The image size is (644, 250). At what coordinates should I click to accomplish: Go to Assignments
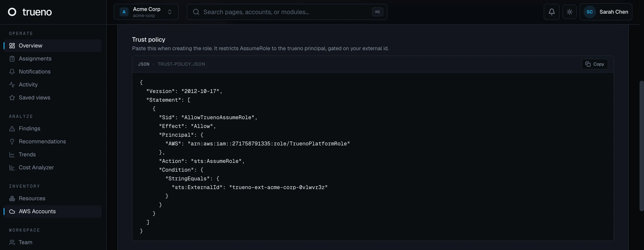coord(53,58)
